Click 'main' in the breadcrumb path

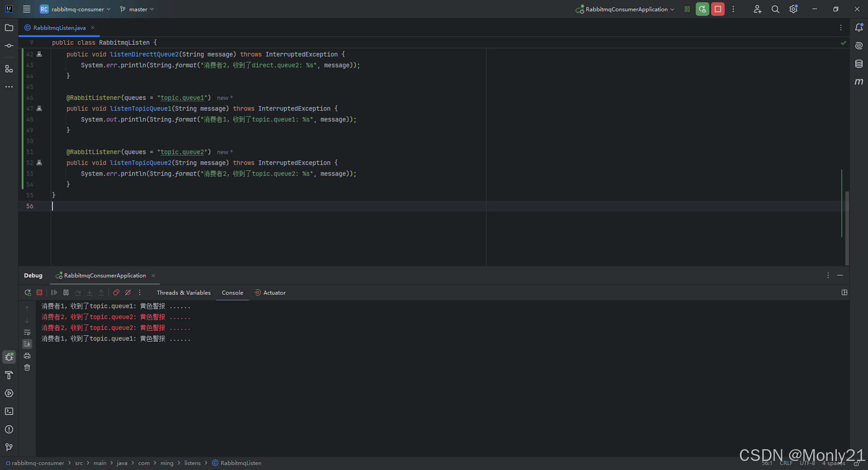(x=100, y=463)
